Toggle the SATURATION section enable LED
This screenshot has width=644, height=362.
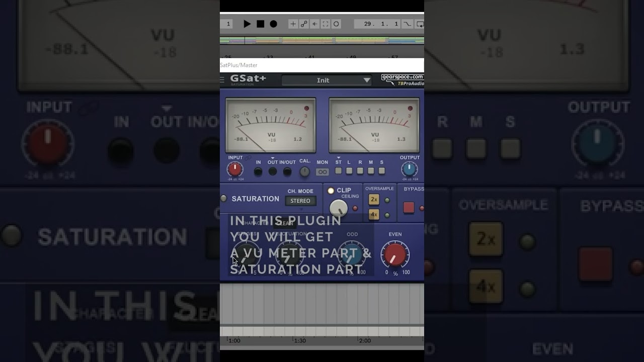tap(223, 199)
